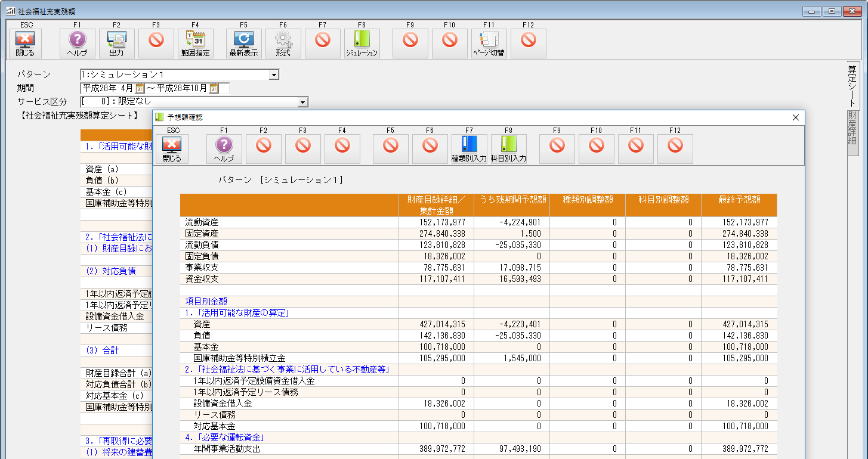The height and width of the screenshot is (459, 868).
Task: Click 資産 (a) row in background sheet
Action: pyautogui.click(x=103, y=169)
